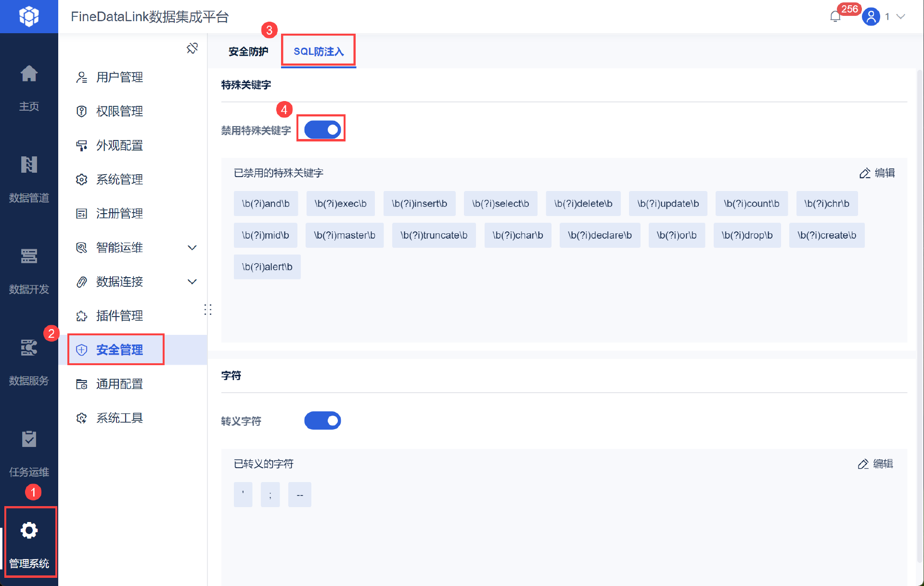Image resolution: width=924 pixels, height=586 pixels.
Task: Open 用户管理 menu item
Action: [133, 77]
